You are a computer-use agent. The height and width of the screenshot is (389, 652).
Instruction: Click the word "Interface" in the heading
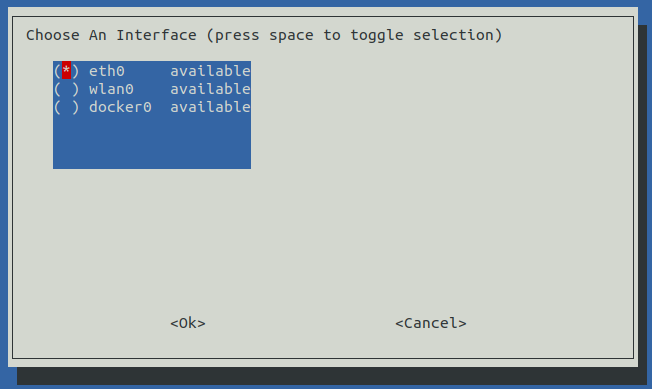click(156, 35)
